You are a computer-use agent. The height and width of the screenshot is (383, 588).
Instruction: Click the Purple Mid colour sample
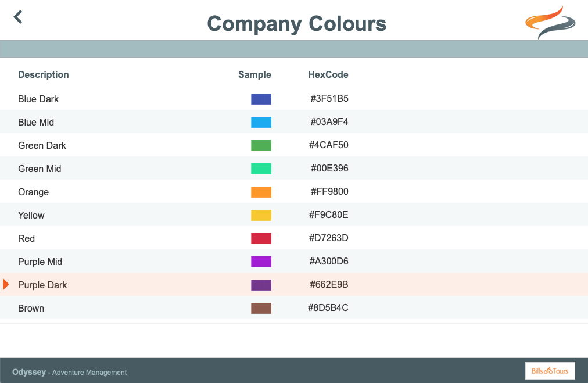261,262
